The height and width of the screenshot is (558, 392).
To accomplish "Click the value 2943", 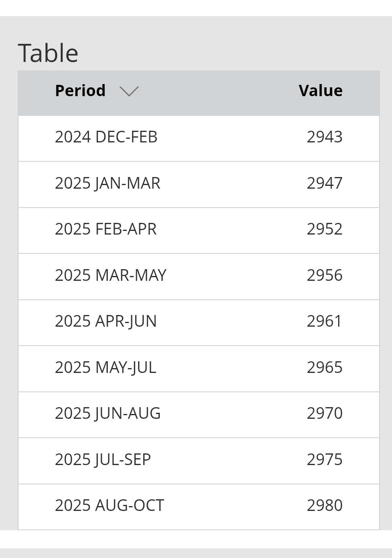I will pos(324,137).
